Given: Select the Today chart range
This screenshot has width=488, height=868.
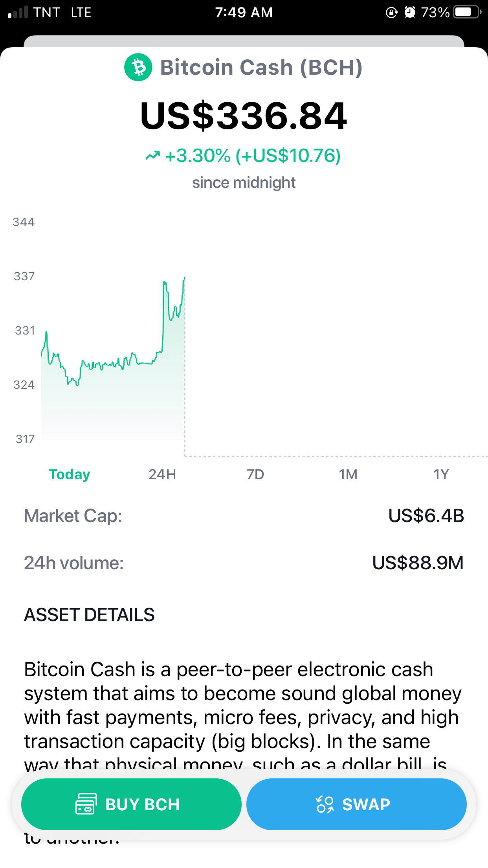Looking at the screenshot, I should coord(70,474).
